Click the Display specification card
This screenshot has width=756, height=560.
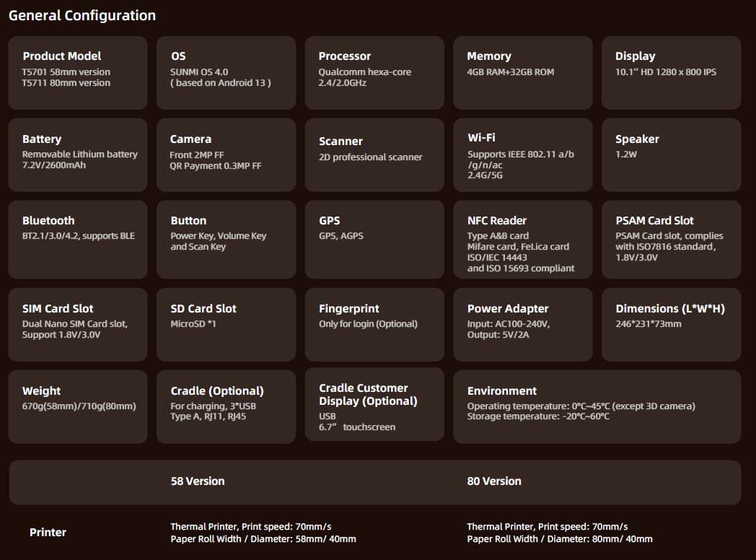[x=671, y=73]
